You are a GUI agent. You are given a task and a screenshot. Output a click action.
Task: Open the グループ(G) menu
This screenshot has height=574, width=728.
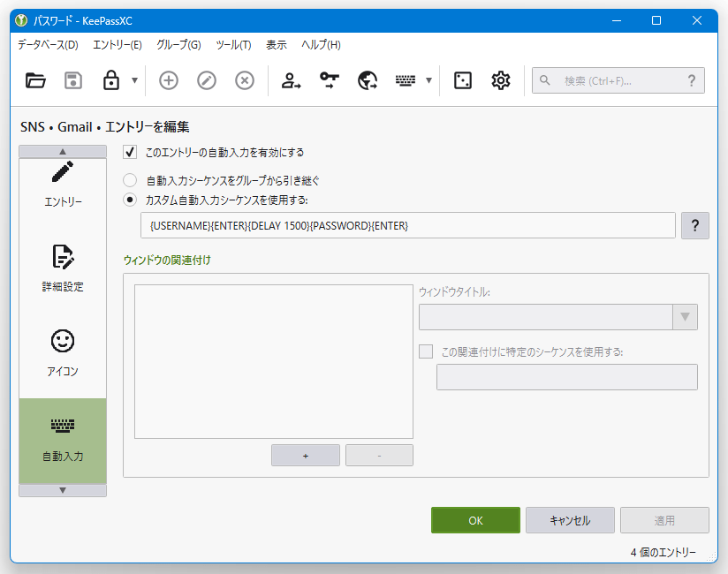(178, 45)
